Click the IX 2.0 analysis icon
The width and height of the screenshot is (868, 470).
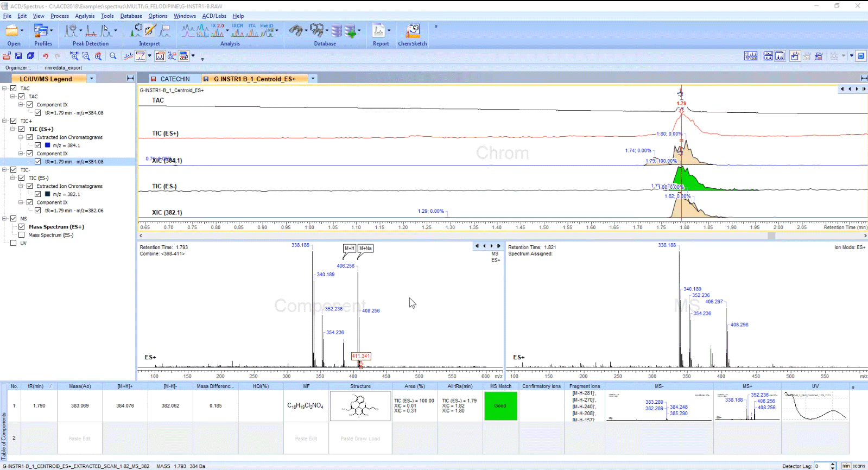217,30
